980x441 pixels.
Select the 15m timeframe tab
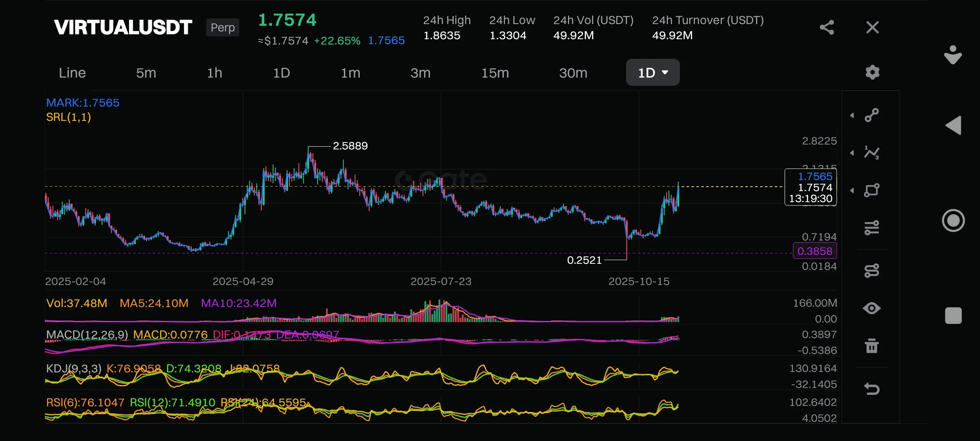495,73
